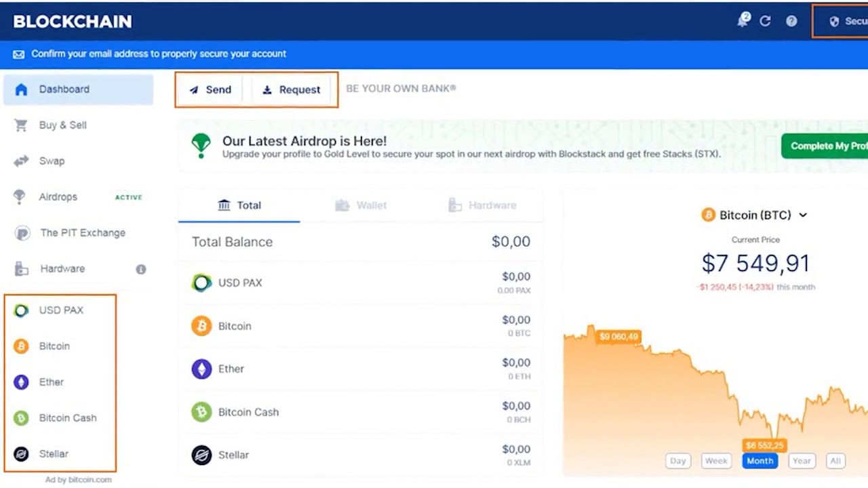Image resolution: width=868 pixels, height=488 pixels.
Task: Click Bitcoin Cash icon in balance list
Action: click(x=201, y=412)
